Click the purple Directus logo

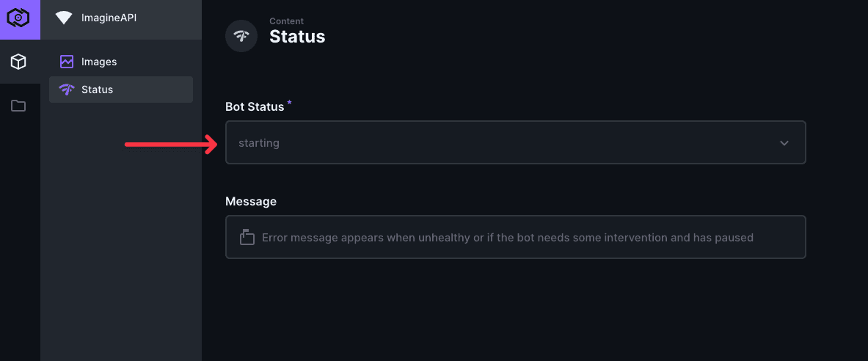point(18,18)
